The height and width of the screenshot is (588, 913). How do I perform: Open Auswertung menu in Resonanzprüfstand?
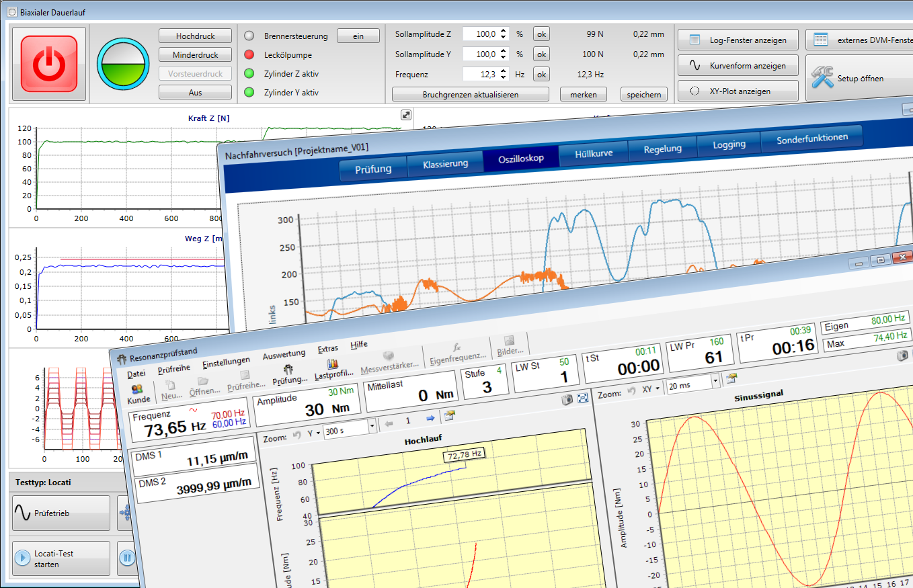click(284, 353)
